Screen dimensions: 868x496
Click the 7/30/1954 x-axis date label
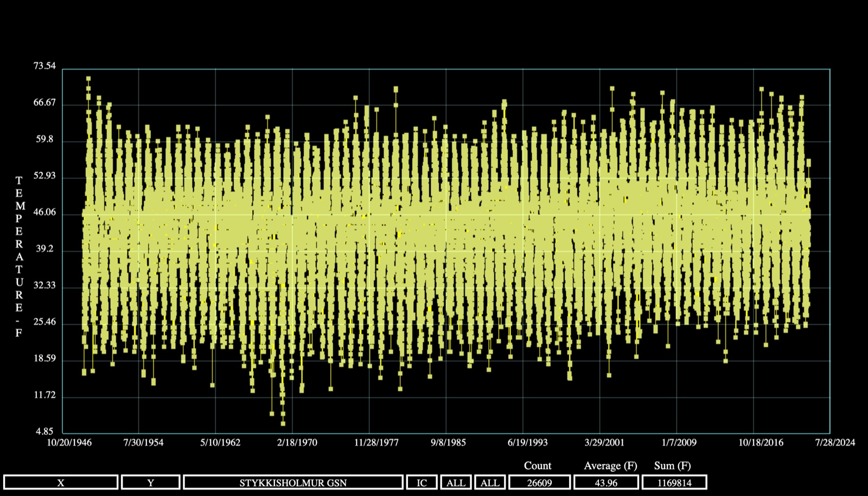coord(143,442)
